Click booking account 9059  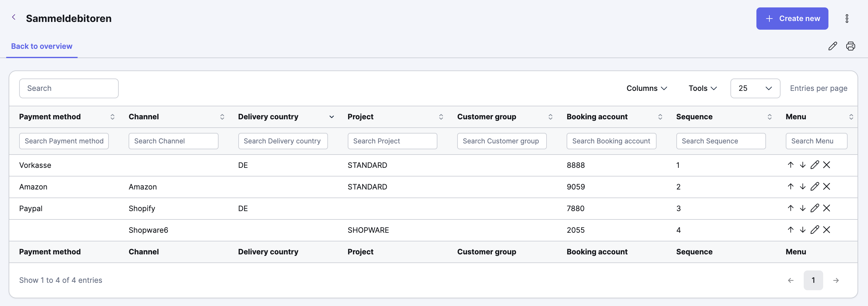click(576, 187)
